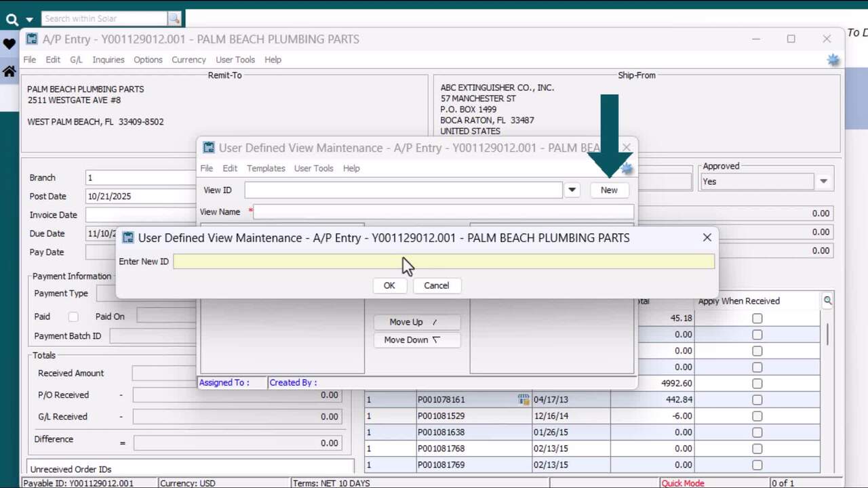Open the Inquiries menu

pos(108,60)
